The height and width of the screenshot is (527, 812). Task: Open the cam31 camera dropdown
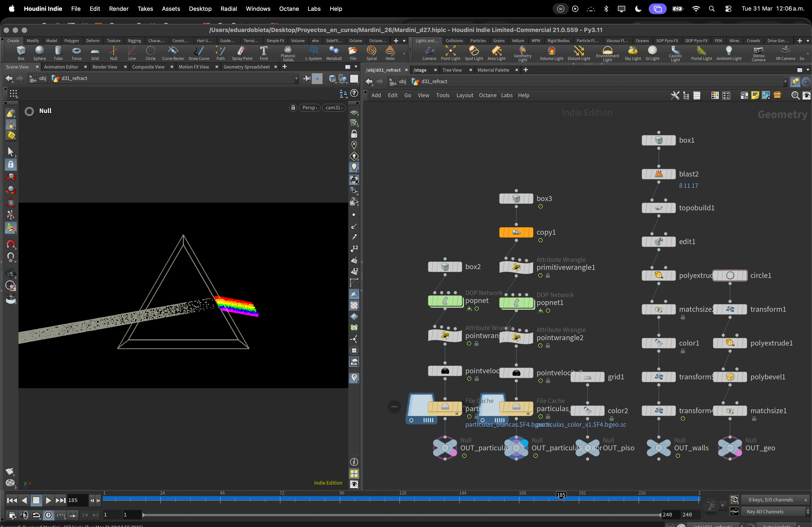tap(334, 108)
